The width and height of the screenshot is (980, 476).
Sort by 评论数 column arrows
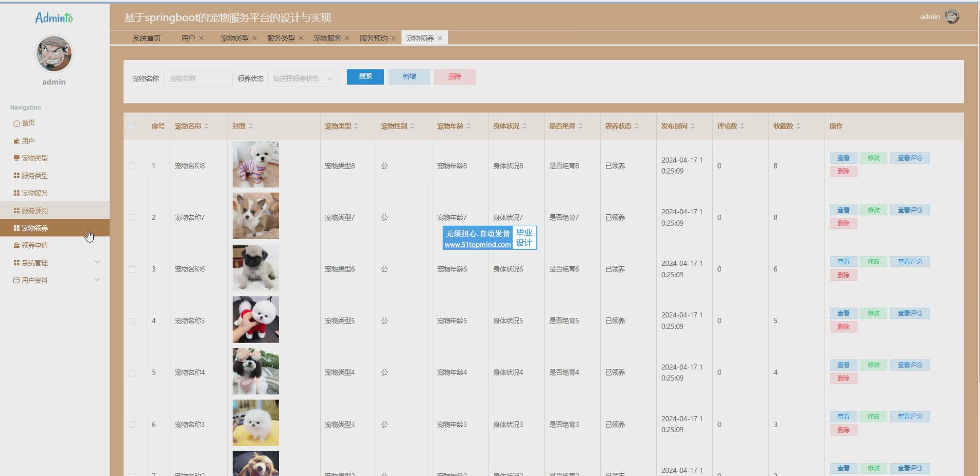click(x=742, y=126)
